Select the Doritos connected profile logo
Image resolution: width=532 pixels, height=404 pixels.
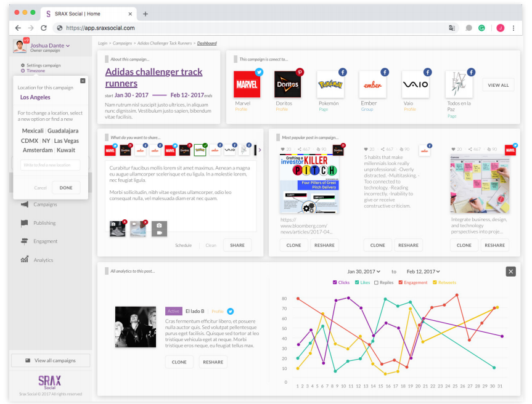click(287, 84)
